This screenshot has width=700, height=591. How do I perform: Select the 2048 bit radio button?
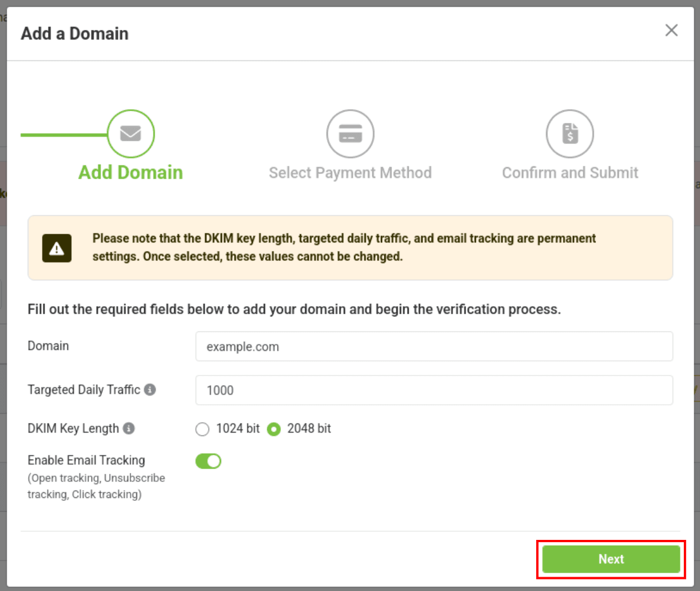274,430
